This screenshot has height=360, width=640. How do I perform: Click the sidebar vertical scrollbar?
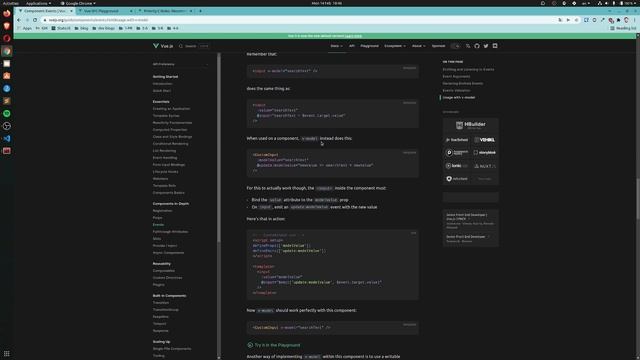219,147
